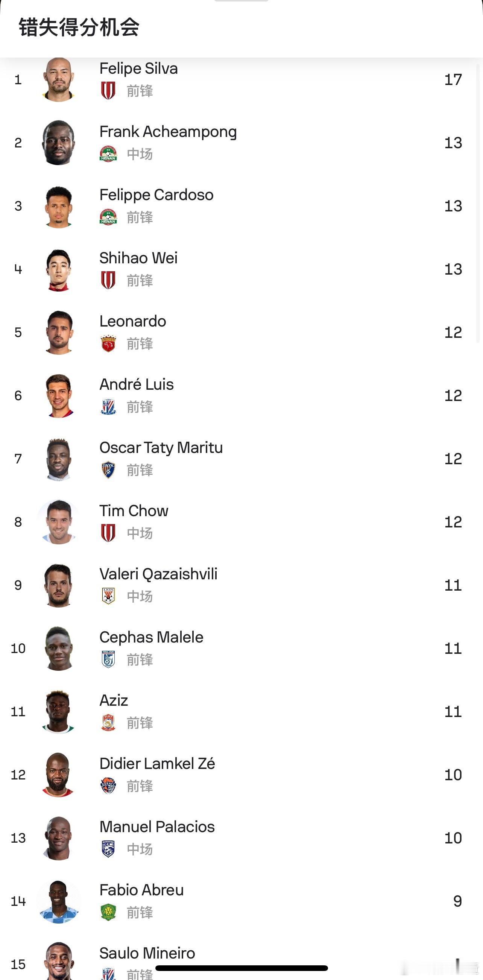The image size is (483, 980).
Task: Tap Felipe Silva's red striped club badge
Action: coord(108,91)
